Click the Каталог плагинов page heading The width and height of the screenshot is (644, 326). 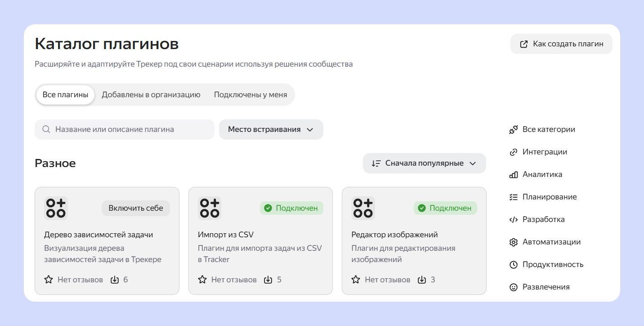tap(107, 44)
